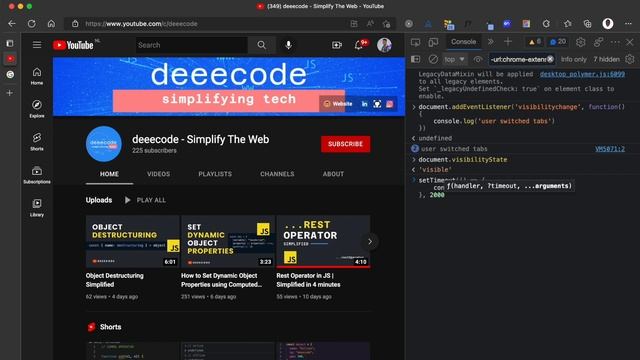640x360 pixels.
Task: Open the top JavaScript context dropdown
Action: tap(455, 60)
